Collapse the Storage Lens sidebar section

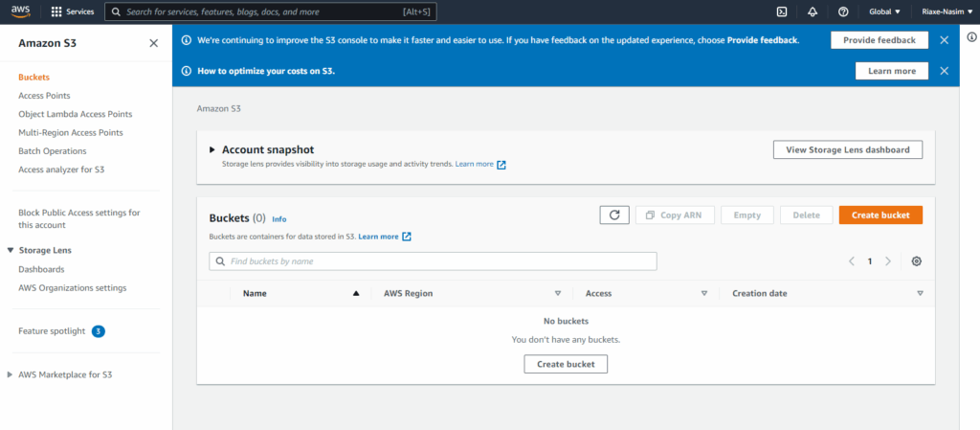(10, 251)
